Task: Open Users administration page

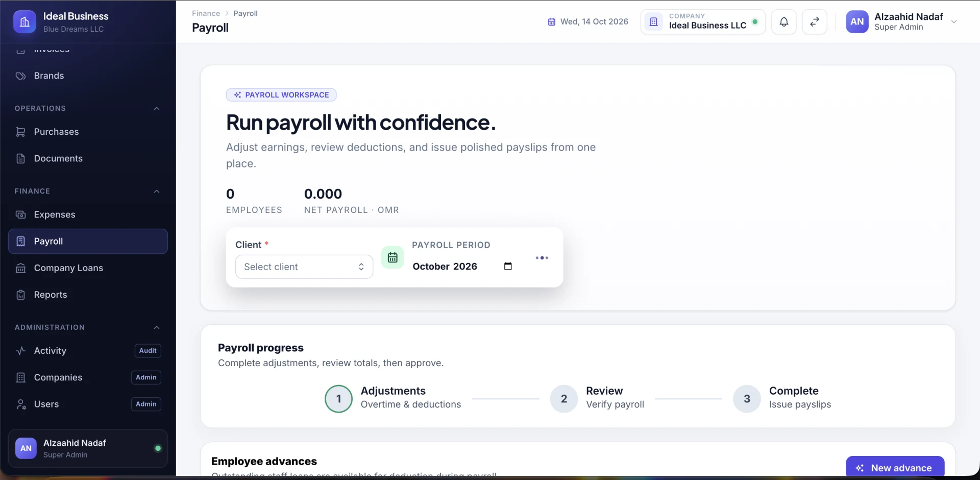Action: (x=88, y=404)
